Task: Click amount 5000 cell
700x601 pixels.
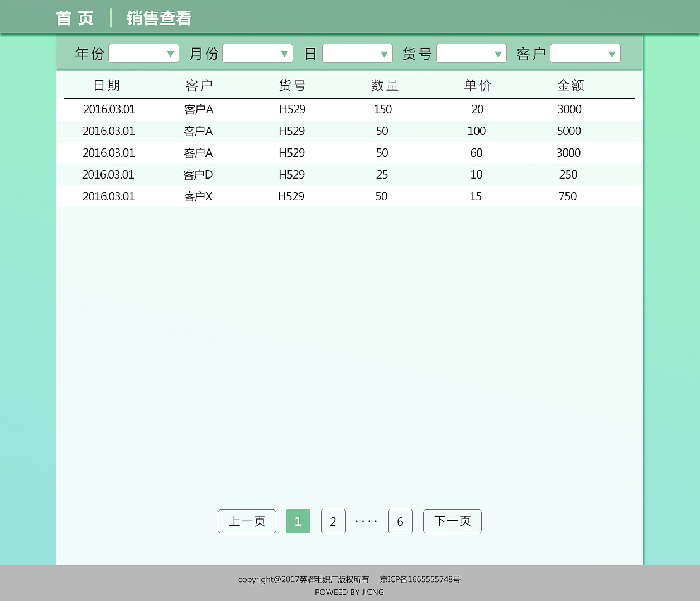Action: 569,131
